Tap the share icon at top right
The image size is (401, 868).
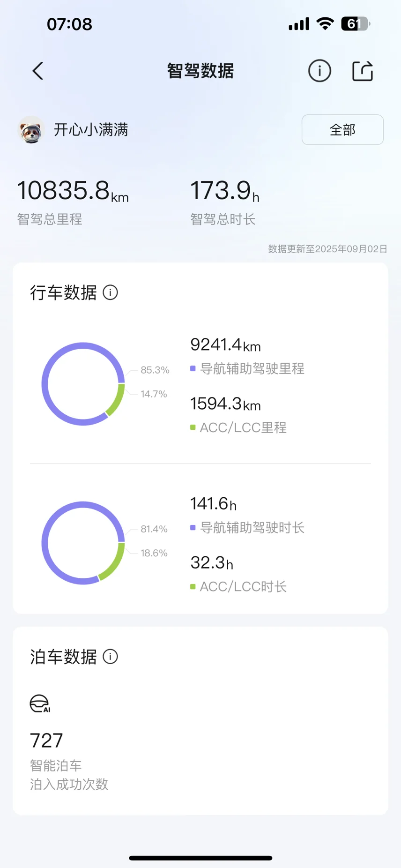362,71
